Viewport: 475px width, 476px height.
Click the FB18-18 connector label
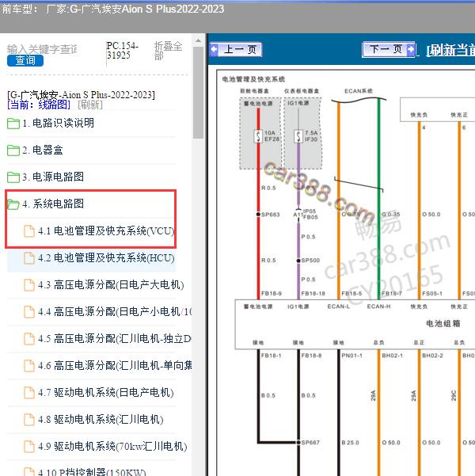pyautogui.click(x=313, y=294)
